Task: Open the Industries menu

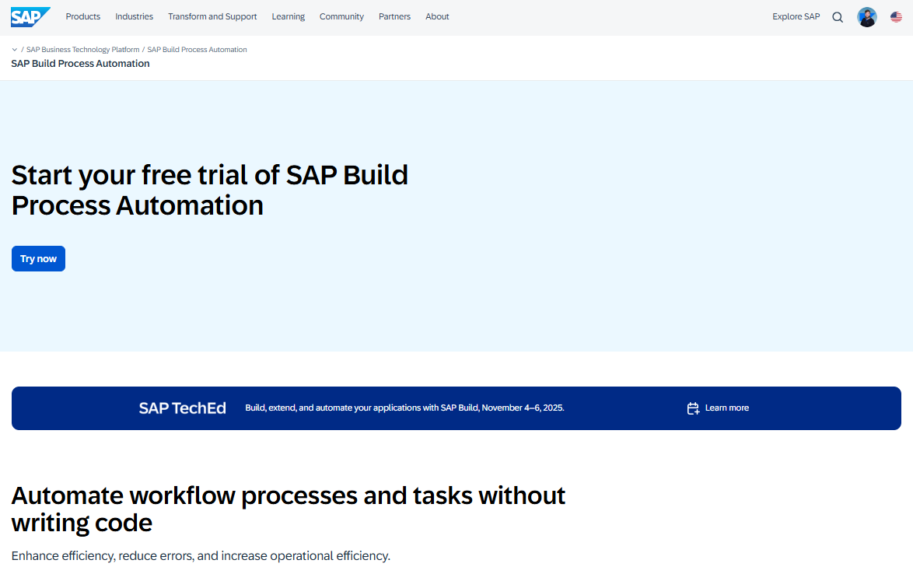Action: [x=134, y=16]
